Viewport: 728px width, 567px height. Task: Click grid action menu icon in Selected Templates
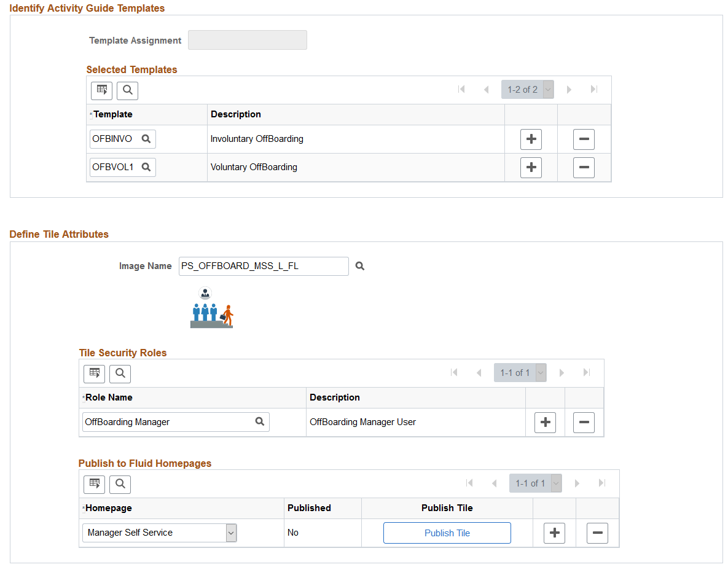click(101, 90)
